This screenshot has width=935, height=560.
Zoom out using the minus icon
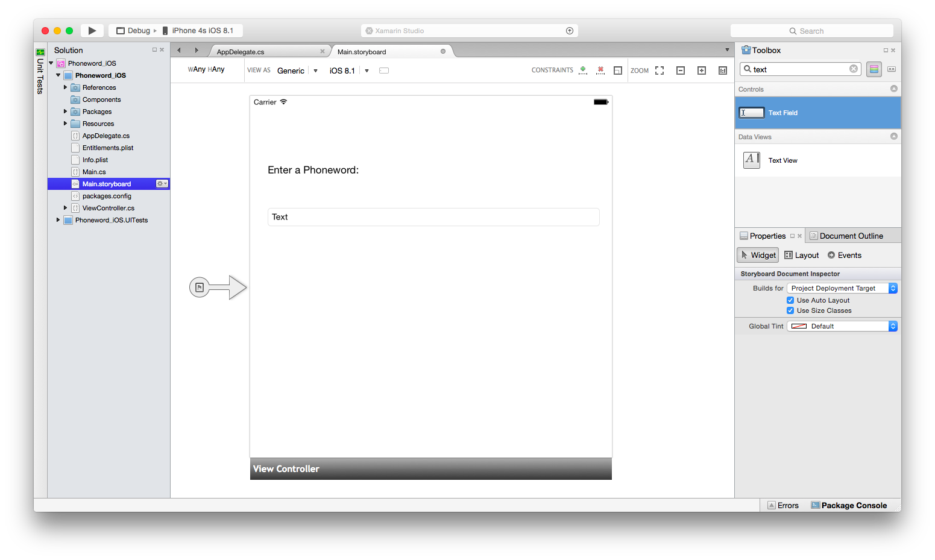point(681,71)
